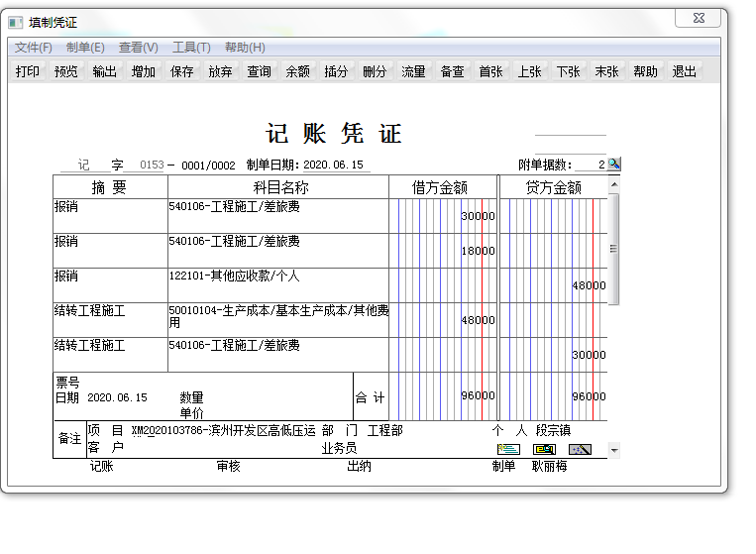Click the credit amount 48000 cell
756x554 pixels.
pos(554,285)
